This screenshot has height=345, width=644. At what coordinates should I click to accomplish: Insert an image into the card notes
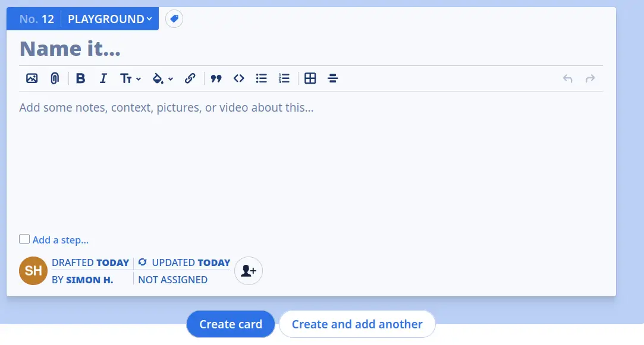pyautogui.click(x=32, y=78)
